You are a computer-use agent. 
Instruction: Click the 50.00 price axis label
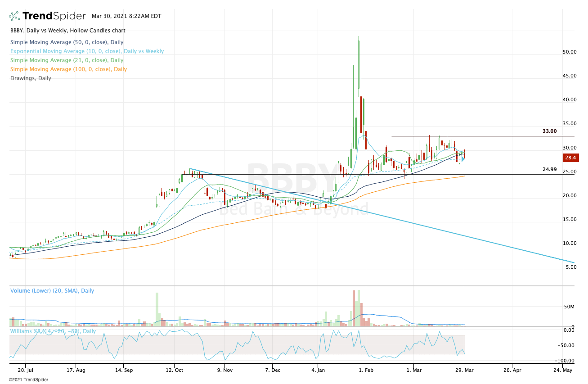[570, 52]
